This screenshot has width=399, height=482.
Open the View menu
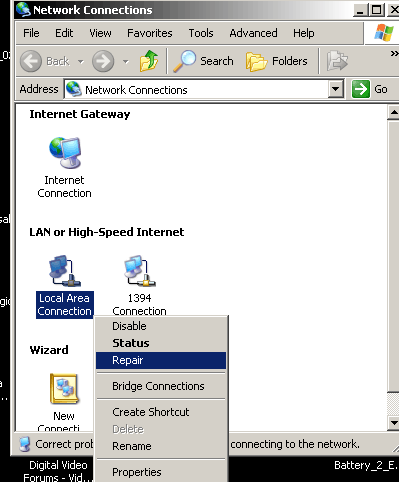coord(100,33)
